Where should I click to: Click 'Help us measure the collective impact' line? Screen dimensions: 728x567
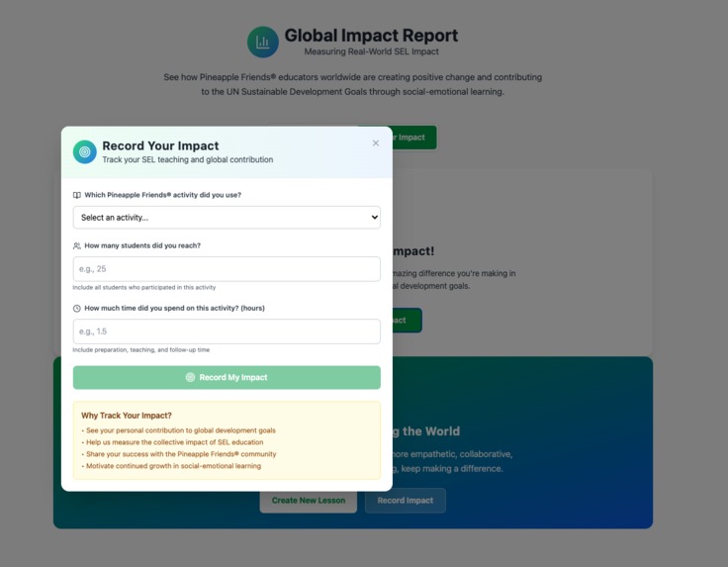pyautogui.click(x=172, y=442)
